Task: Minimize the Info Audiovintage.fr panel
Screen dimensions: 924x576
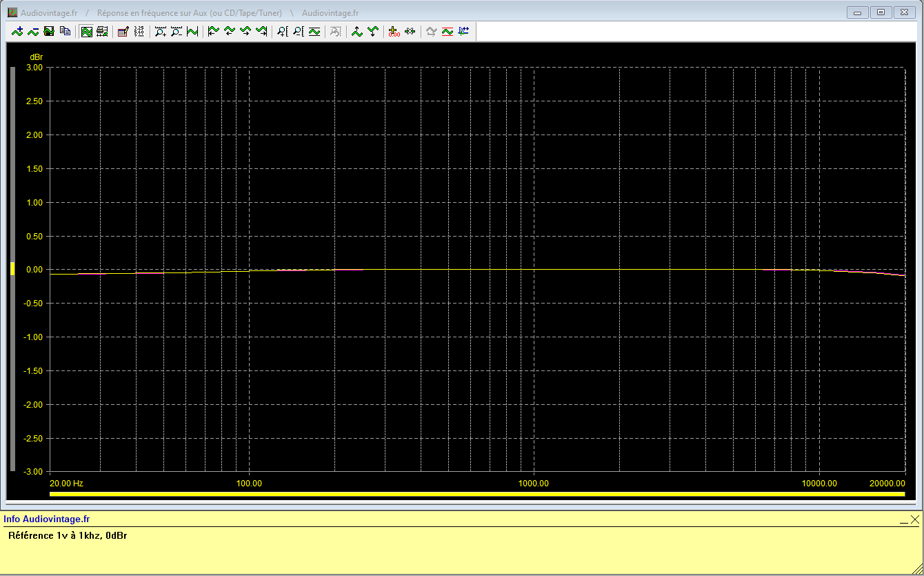Action: tap(903, 522)
